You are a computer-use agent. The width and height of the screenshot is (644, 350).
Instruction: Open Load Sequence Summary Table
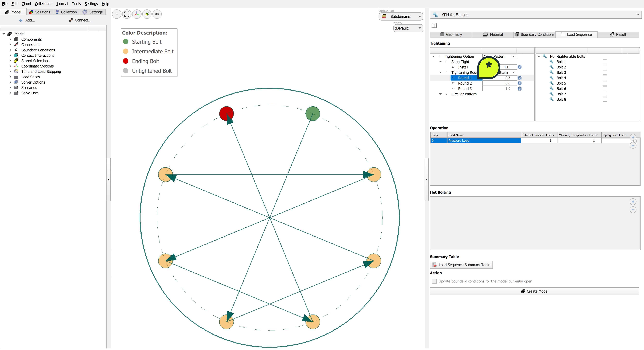[461, 265]
